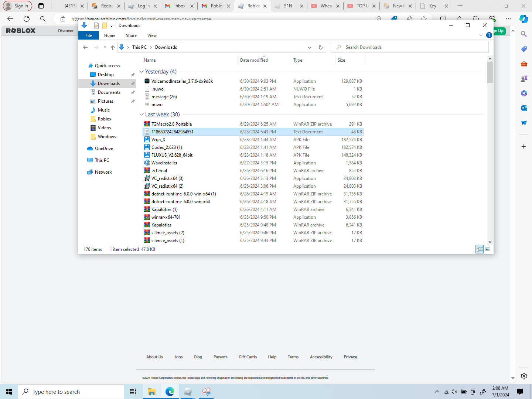Open the Share ribbon tab
The height and width of the screenshot is (399, 532).
(131, 35)
